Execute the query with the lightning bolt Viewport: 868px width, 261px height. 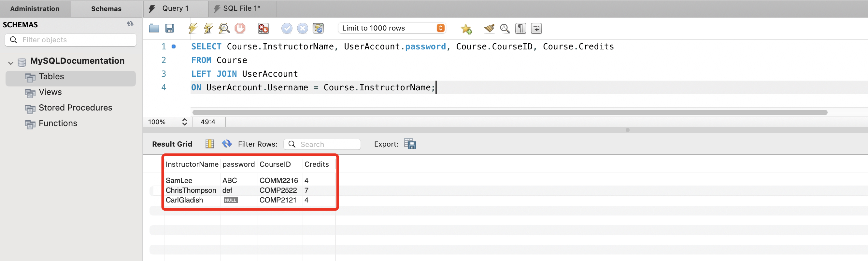click(193, 28)
